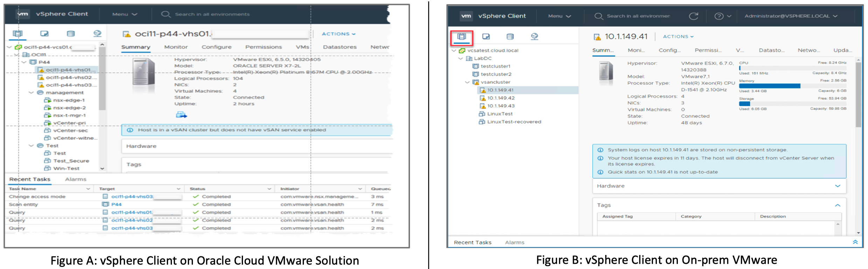Collapse oci11-p44-vcs01 vCenter node
The image size is (868, 269).
[9, 47]
